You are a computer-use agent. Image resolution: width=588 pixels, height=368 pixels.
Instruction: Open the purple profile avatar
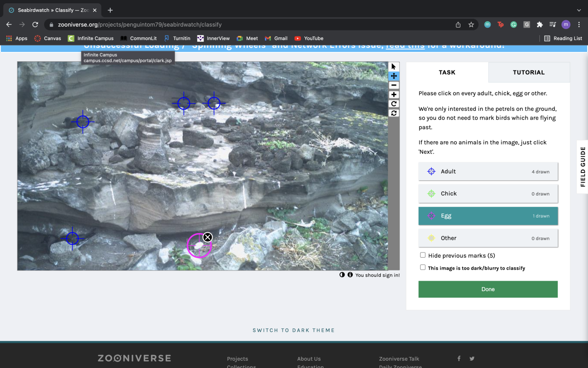[566, 24]
